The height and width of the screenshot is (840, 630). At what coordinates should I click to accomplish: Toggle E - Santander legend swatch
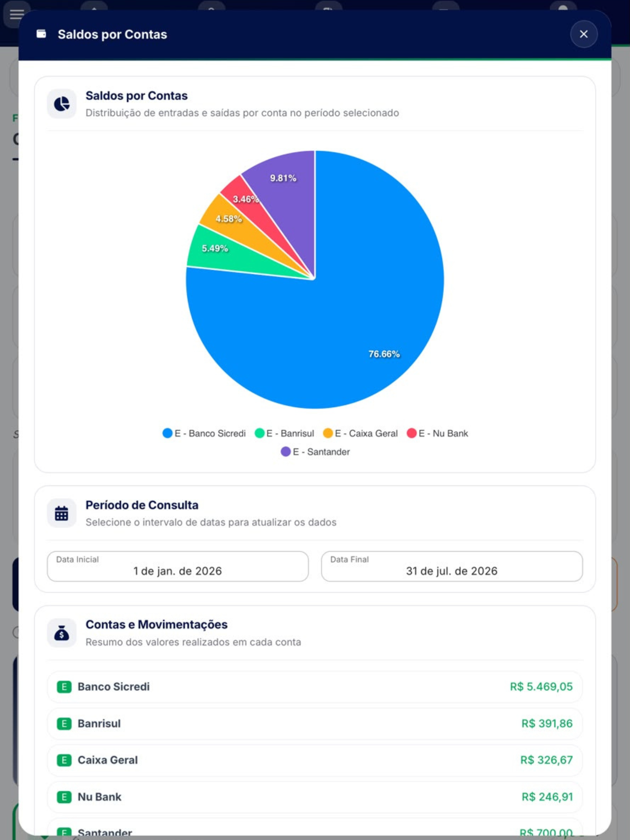(x=286, y=452)
